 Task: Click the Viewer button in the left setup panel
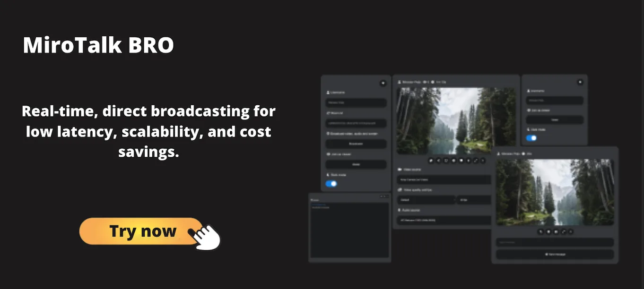click(x=356, y=164)
